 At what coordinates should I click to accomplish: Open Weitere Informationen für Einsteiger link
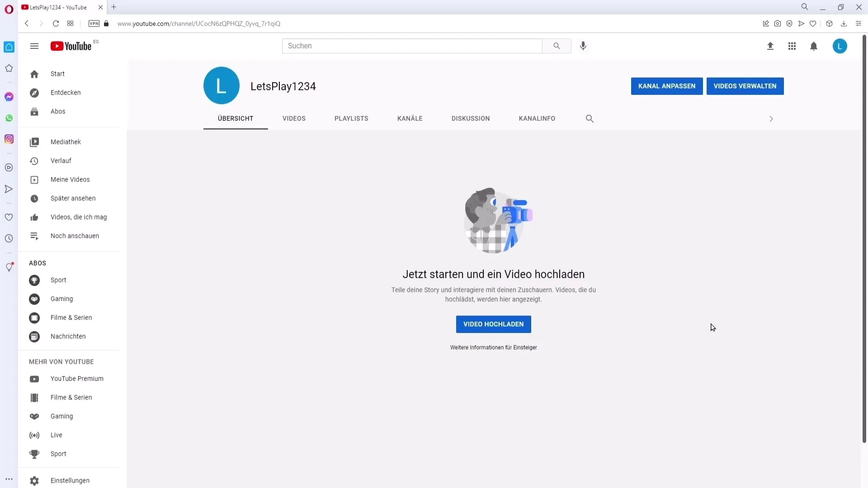[x=493, y=347]
